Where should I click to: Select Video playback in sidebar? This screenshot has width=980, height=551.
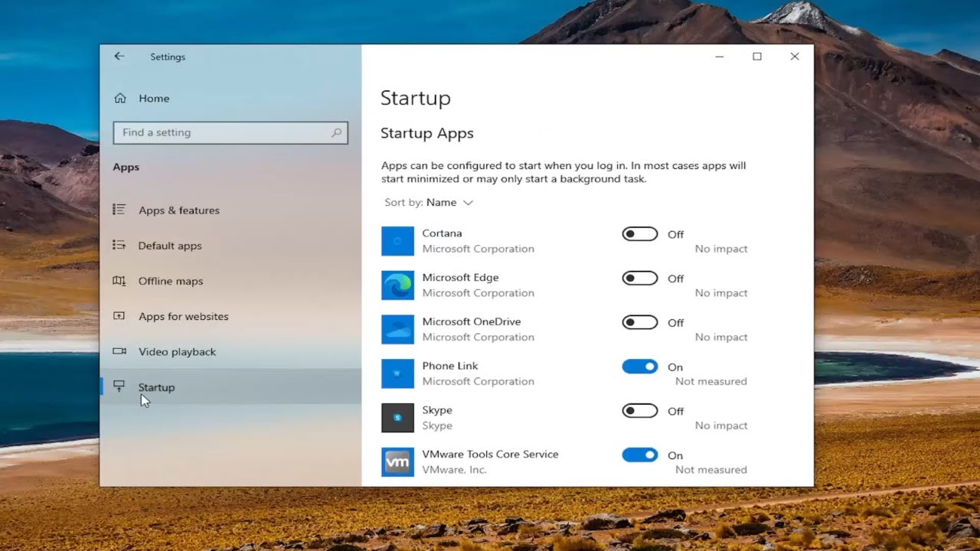(x=230, y=351)
